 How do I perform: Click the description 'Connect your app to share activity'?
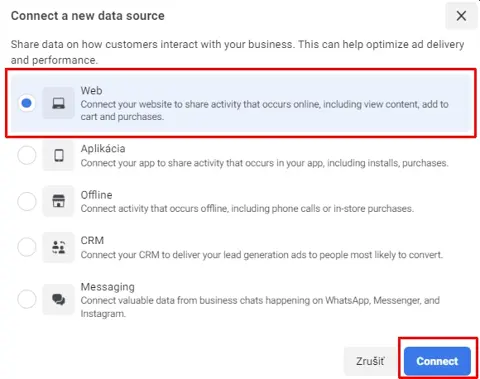click(x=264, y=163)
